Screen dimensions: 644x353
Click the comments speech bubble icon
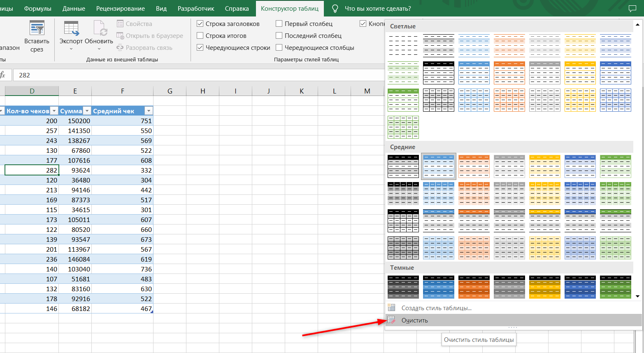tap(632, 8)
